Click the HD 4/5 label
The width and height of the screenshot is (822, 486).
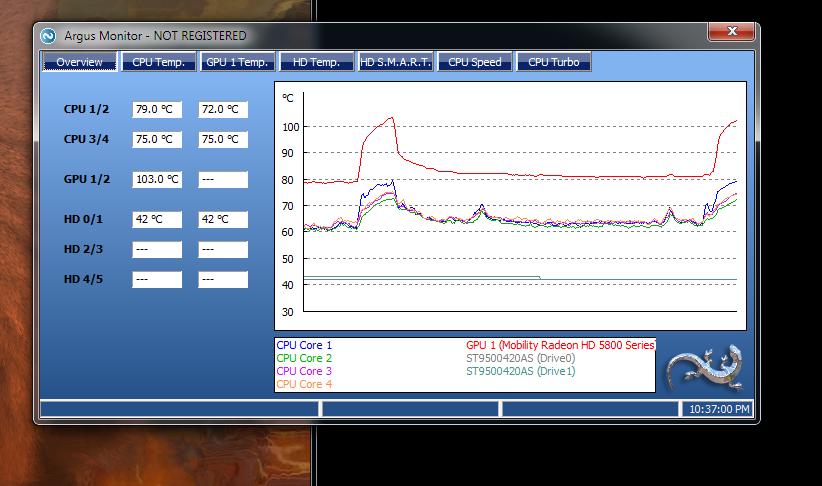[x=83, y=279]
